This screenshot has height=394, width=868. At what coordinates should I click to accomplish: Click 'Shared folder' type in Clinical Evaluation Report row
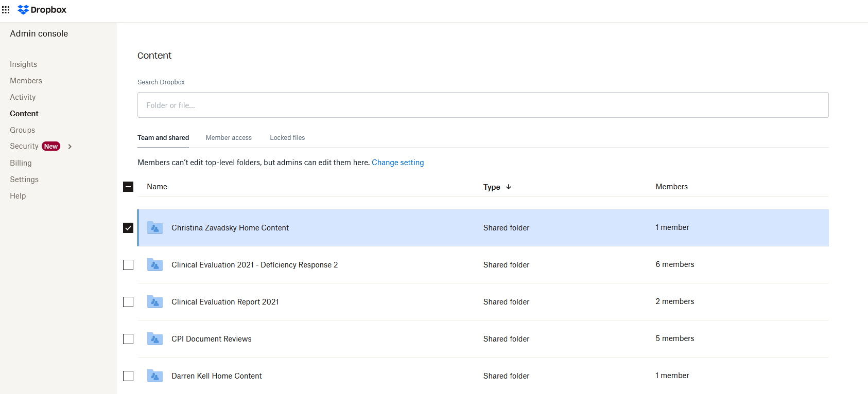(507, 302)
